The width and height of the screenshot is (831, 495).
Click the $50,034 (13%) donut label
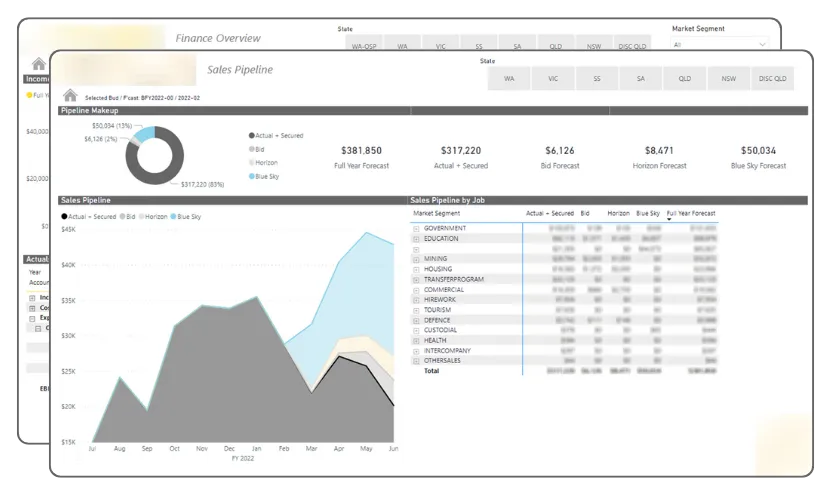point(112,126)
